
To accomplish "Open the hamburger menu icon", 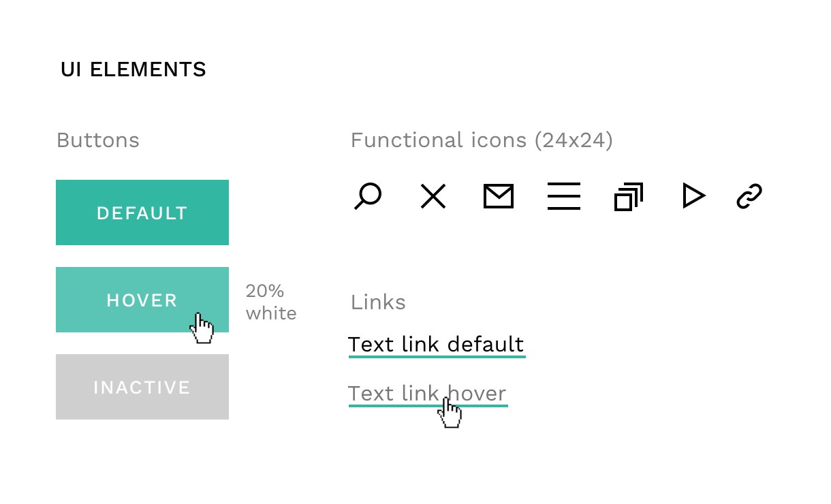I will pyautogui.click(x=563, y=196).
